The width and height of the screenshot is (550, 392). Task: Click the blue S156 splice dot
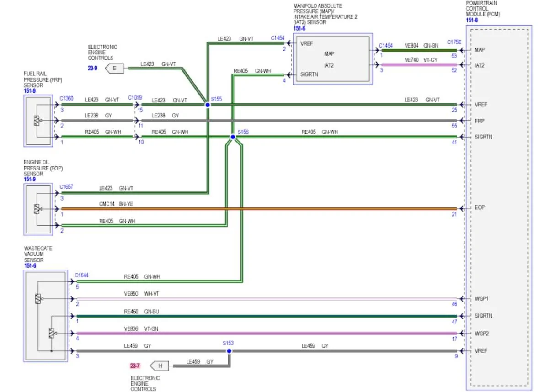tap(233, 137)
